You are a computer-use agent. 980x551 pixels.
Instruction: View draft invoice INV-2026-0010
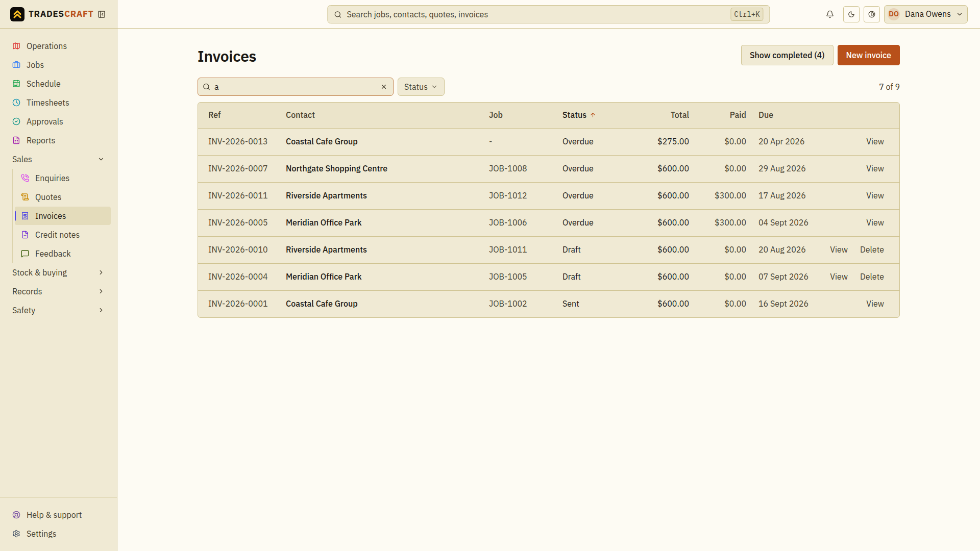[839, 250]
